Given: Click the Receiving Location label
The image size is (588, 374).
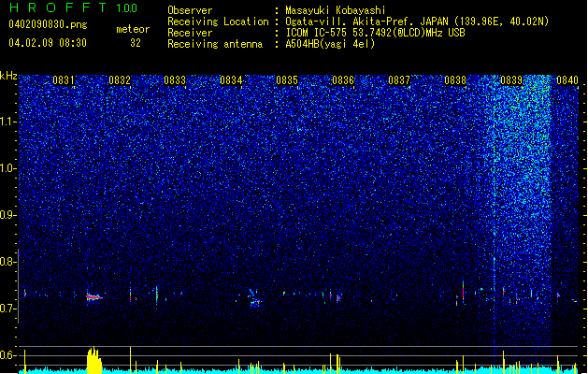Looking at the screenshot, I should pos(218,22).
